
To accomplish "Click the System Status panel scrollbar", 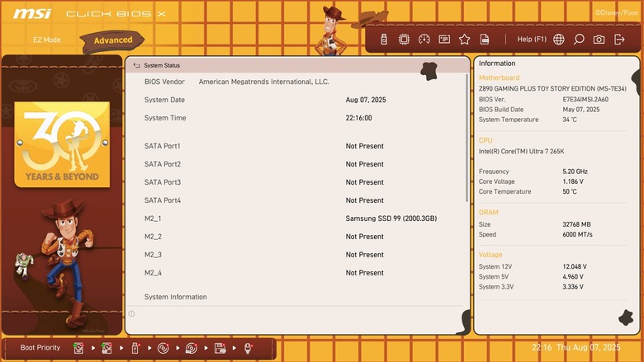I will click(x=466, y=139).
